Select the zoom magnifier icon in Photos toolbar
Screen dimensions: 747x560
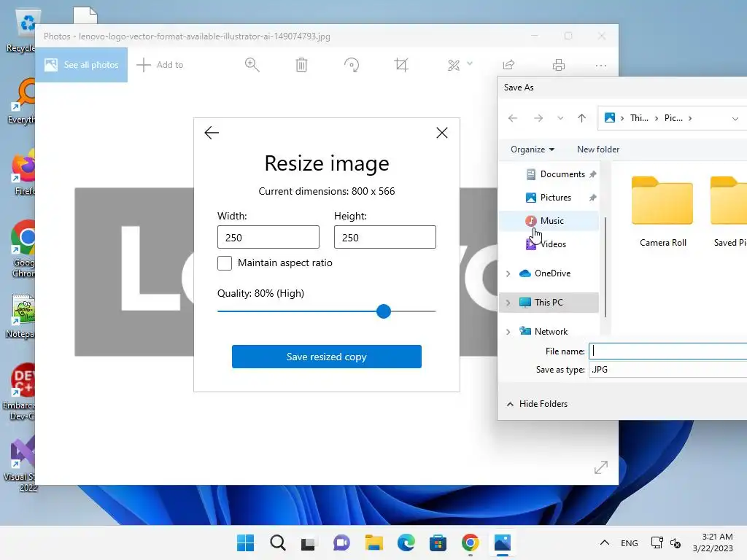252,65
